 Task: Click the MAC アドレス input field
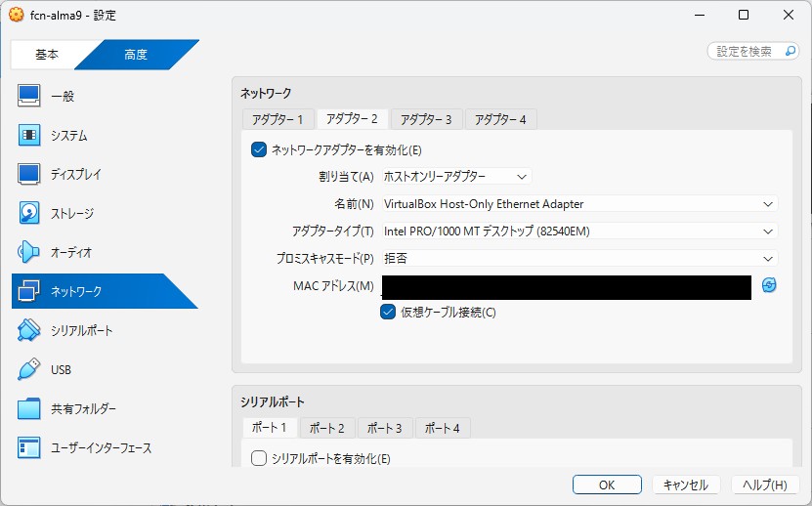point(567,287)
